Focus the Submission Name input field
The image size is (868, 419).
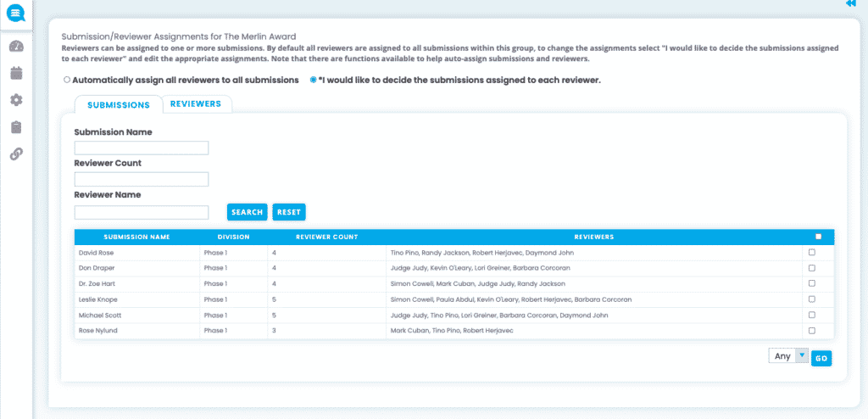point(142,148)
